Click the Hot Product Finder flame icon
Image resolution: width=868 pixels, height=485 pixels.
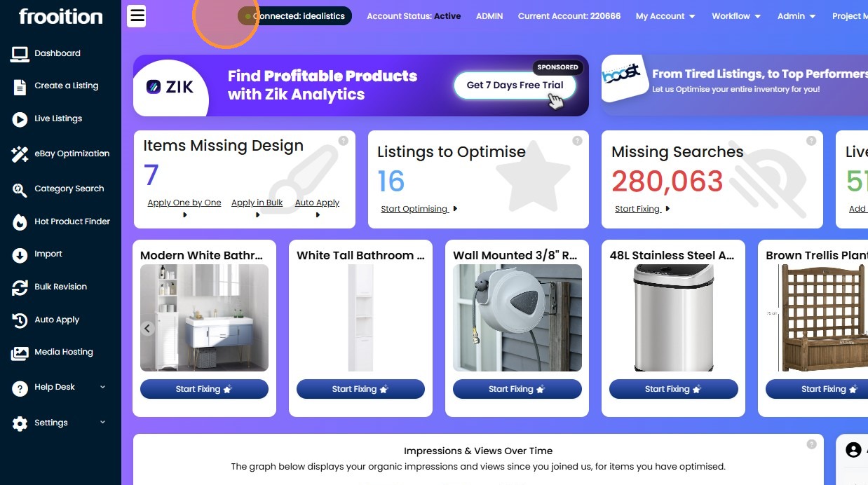pyautogui.click(x=20, y=222)
